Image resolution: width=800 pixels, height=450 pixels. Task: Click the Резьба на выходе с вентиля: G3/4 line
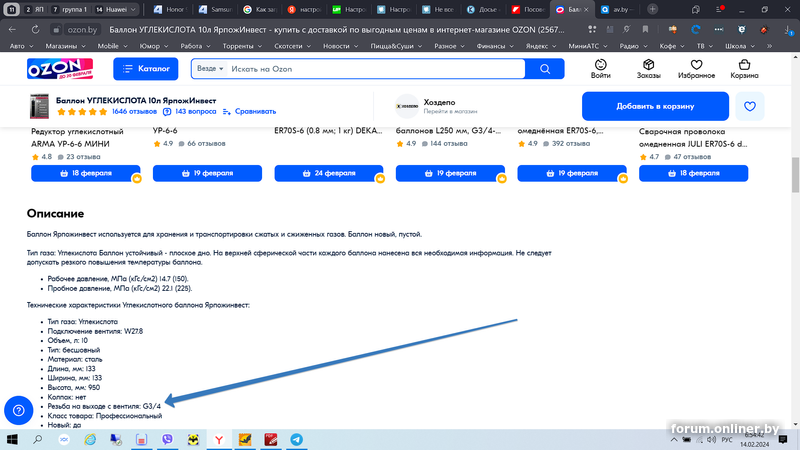104,406
